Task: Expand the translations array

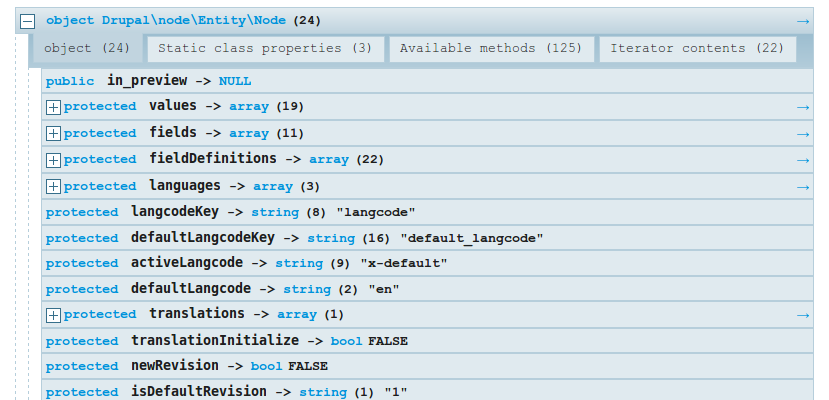Action: tap(53, 315)
